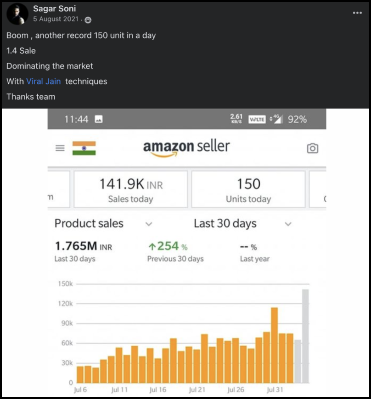Image resolution: width=371 pixels, height=399 pixels.
Task: Click the Viral Jain tagged link
Action: pos(43,81)
